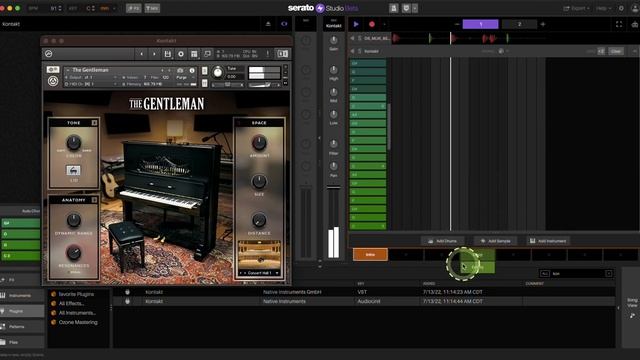The height and width of the screenshot is (360, 640).
Task: Turn the Space SIZE knob
Action: (259, 181)
